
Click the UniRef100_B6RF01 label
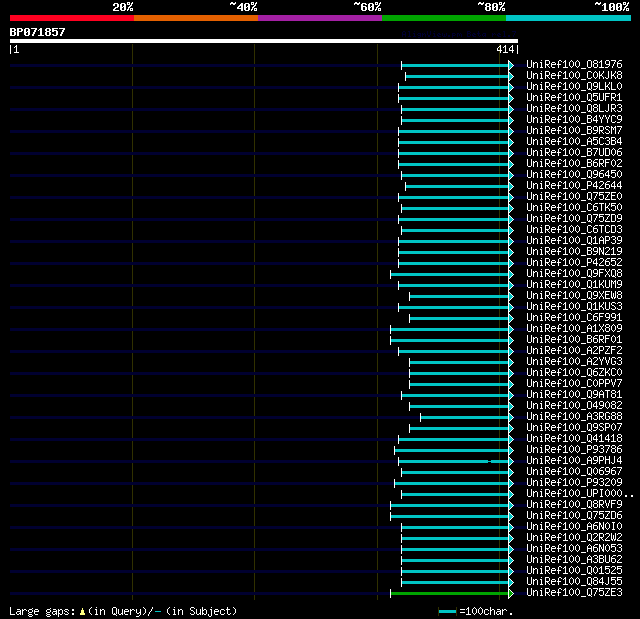coord(574,339)
